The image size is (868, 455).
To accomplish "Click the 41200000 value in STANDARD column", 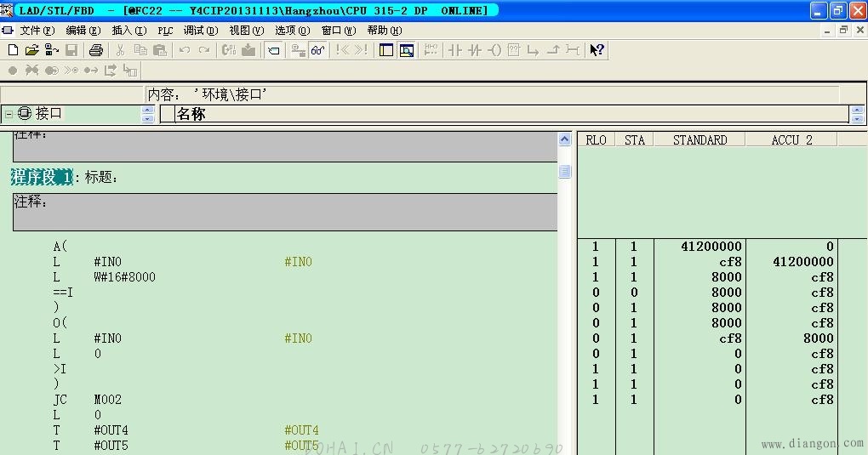I will 711,247.
